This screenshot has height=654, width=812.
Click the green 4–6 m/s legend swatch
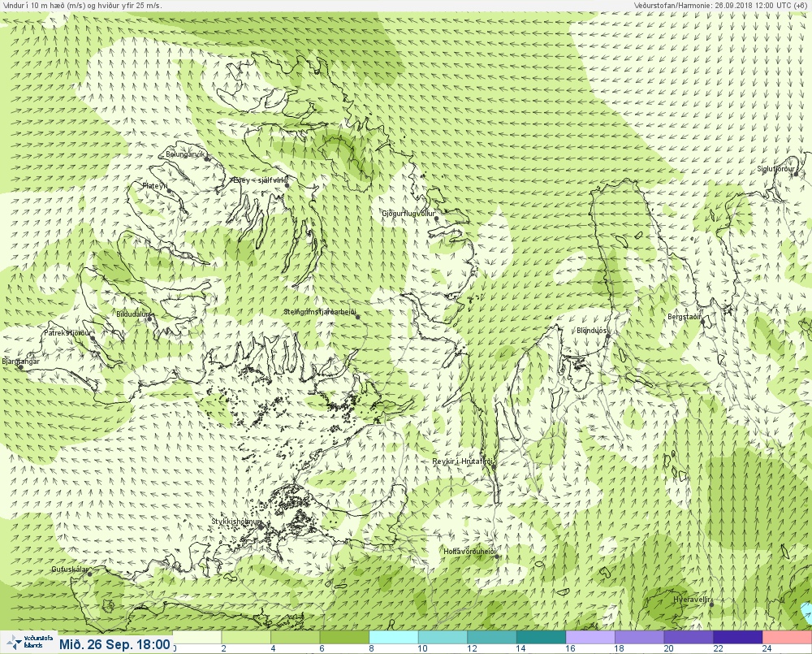(x=296, y=637)
